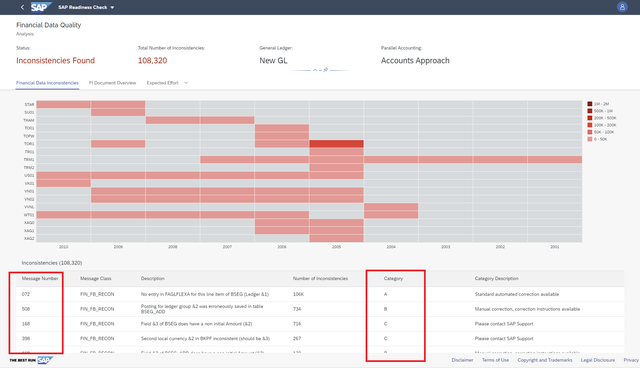Click the 734 inconsistencies value
The width and height of the screenshot is (640, 368).
click(297, 309)
